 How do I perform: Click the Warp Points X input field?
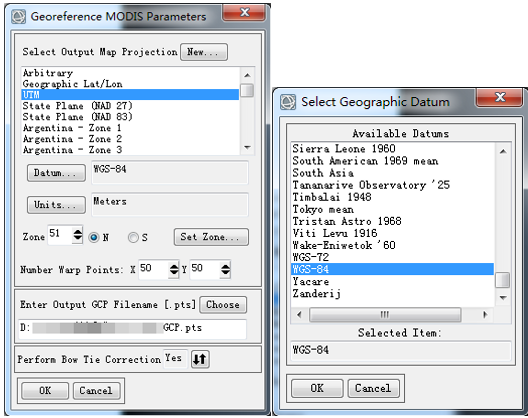click(x=153, y=269)
